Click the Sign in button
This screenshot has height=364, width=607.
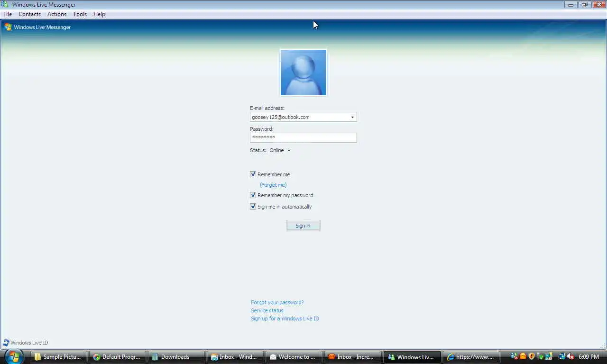[x=303, y=226]
